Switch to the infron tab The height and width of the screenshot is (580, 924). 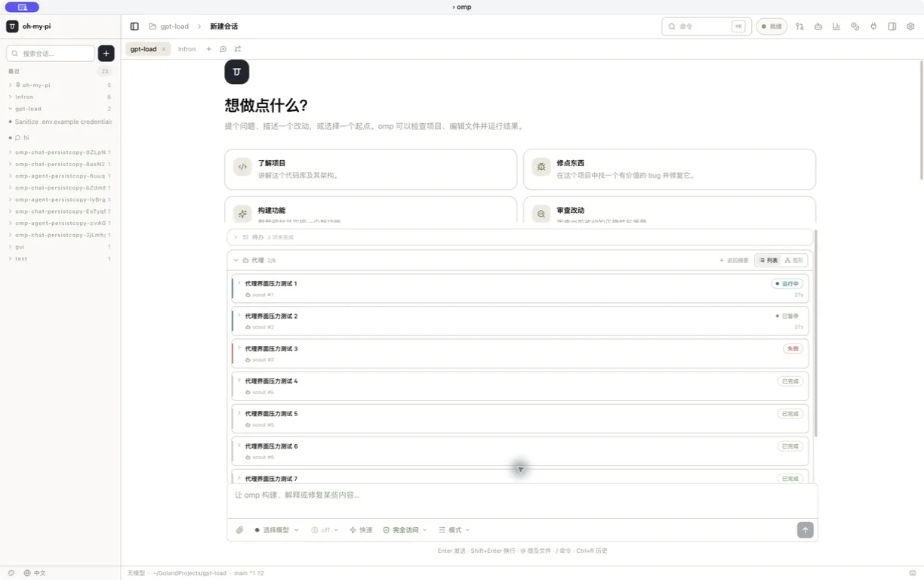(186, 49)
